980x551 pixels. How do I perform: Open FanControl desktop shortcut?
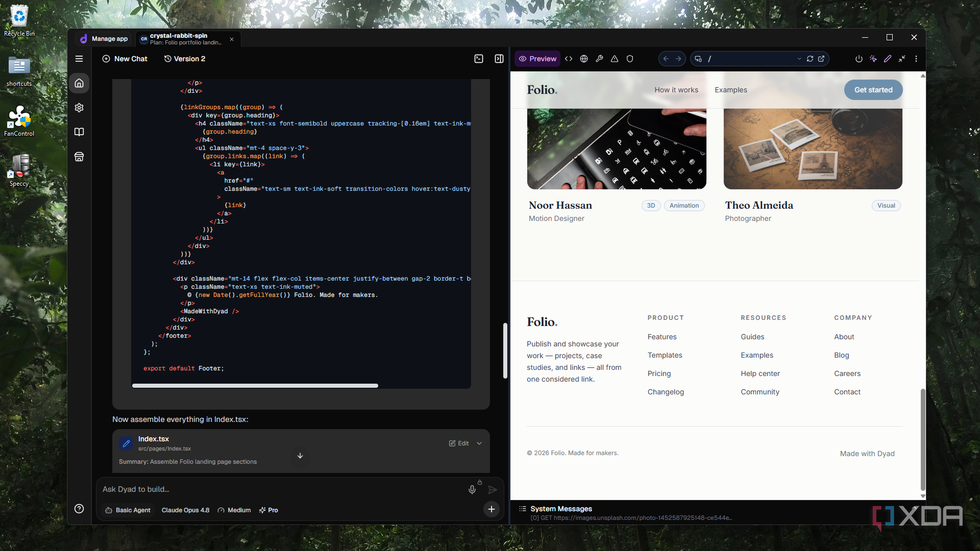(x=19, y=121)
